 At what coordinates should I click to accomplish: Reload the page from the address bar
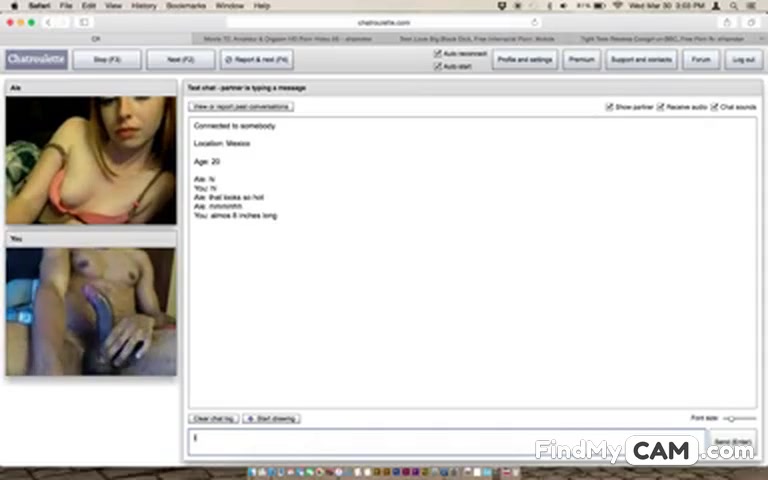coord(534,22)
